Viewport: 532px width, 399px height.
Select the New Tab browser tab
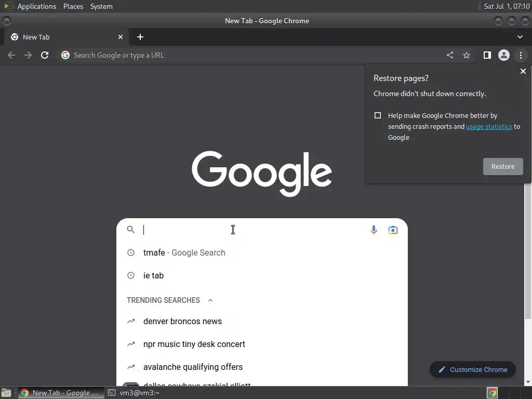[66, 37]
